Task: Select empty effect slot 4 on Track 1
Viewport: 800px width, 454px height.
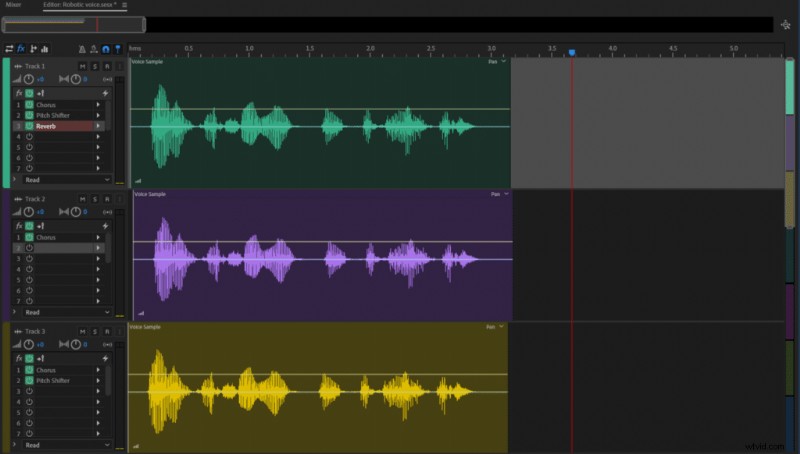Action: (x=64, y=137)
